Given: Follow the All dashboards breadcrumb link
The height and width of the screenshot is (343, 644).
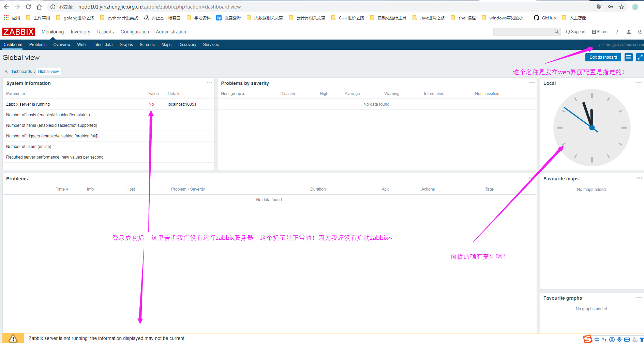Looking at the screenshot, I should (18, 72).
